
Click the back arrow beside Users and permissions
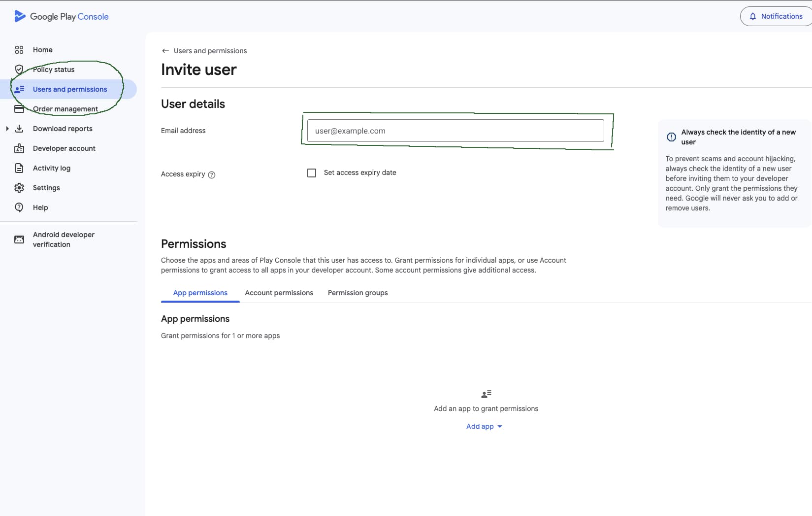(x=165, y=51)
